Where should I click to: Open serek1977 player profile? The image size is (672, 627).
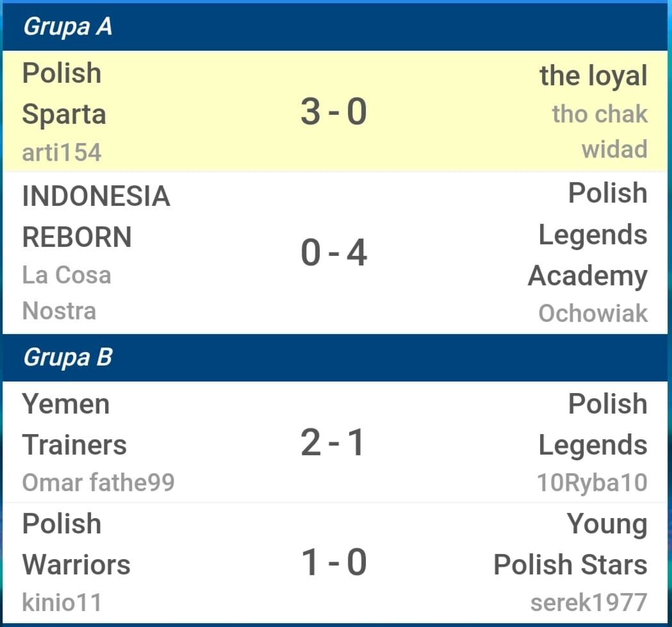tap(589, 602)
